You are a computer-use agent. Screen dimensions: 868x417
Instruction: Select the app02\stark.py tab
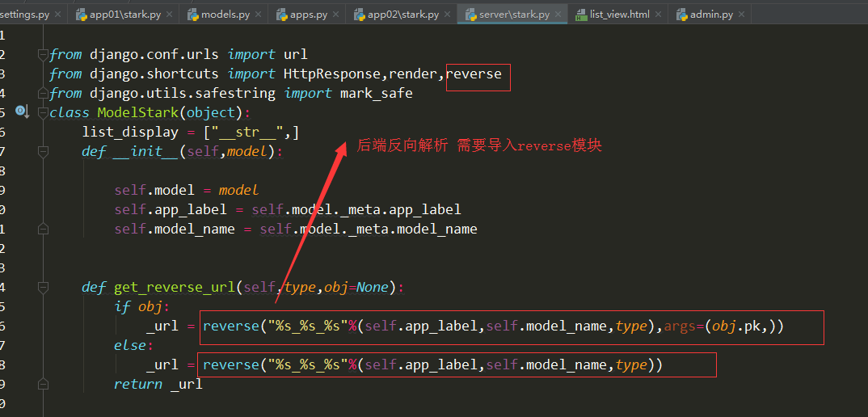[404, 15]
